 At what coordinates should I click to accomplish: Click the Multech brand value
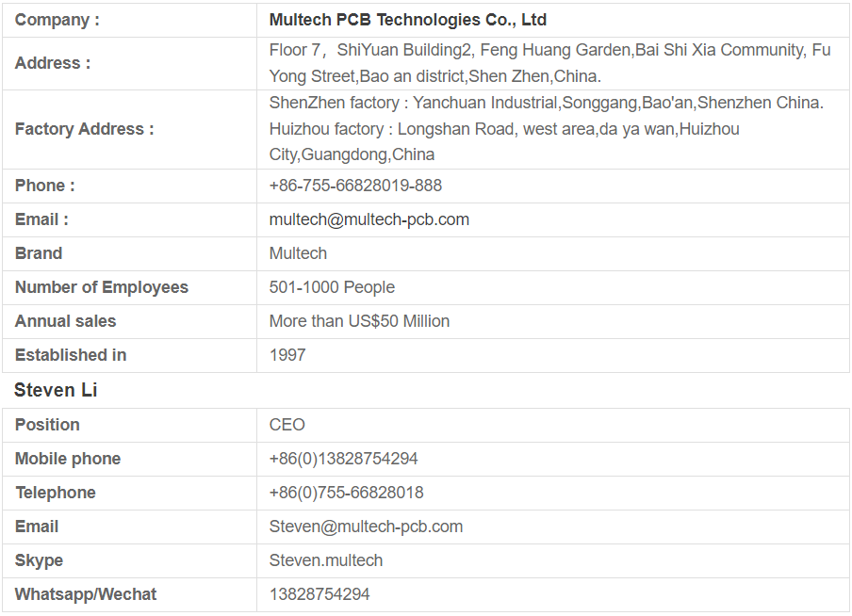coord(299,253)
